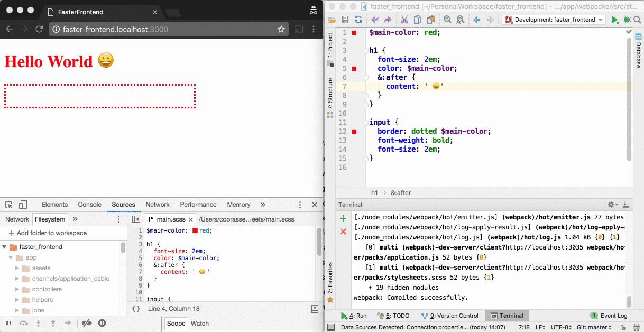Click Chrome's back navigation arrow
644x332 pixels.
[10, 29]
